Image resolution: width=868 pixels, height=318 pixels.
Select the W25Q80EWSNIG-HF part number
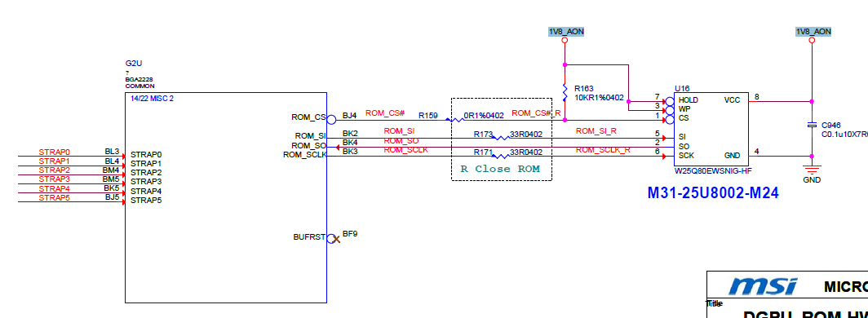(x=713, y=170)
